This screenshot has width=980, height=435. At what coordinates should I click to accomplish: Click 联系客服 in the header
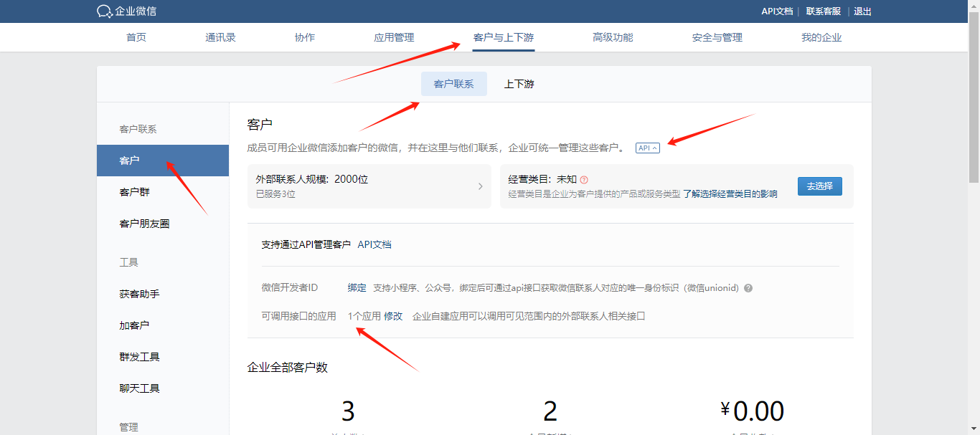(x=824, y=11)
